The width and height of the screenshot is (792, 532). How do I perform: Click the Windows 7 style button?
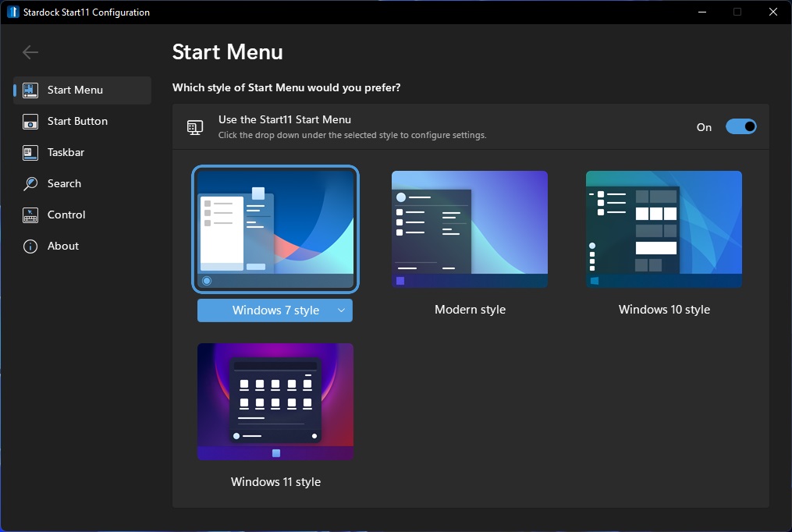pyautogui.click(x=275, y=310)
